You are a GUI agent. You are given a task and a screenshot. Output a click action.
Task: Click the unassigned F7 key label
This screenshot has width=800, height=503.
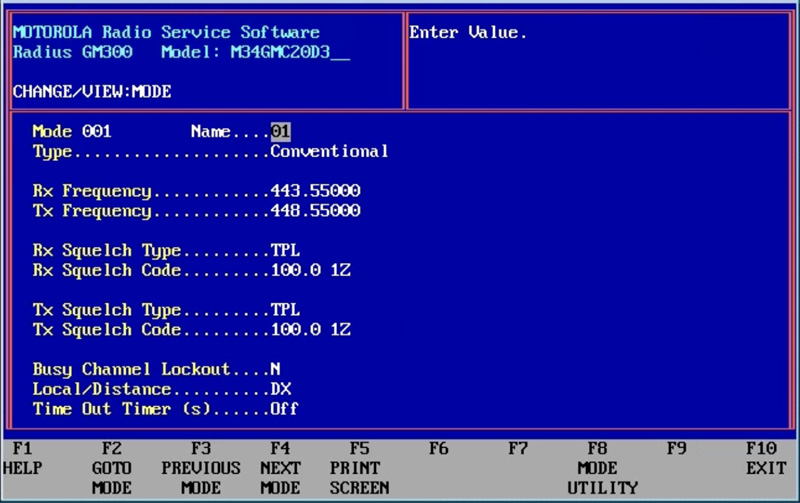pos(518,449)
